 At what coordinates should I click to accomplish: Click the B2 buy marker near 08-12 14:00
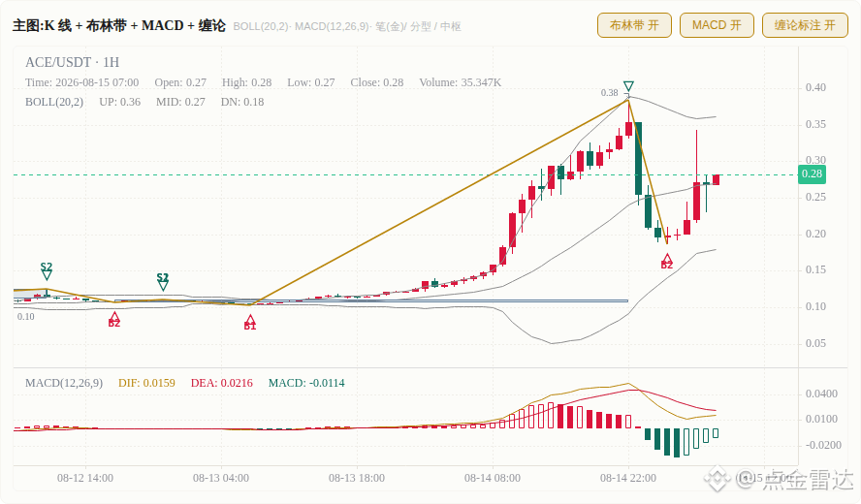point(113,320)
